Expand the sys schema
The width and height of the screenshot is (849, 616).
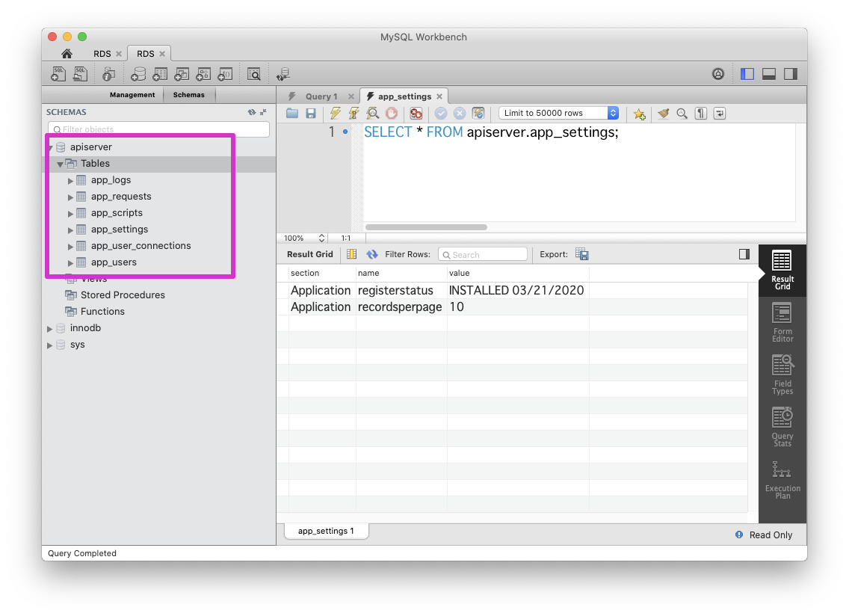50,345
